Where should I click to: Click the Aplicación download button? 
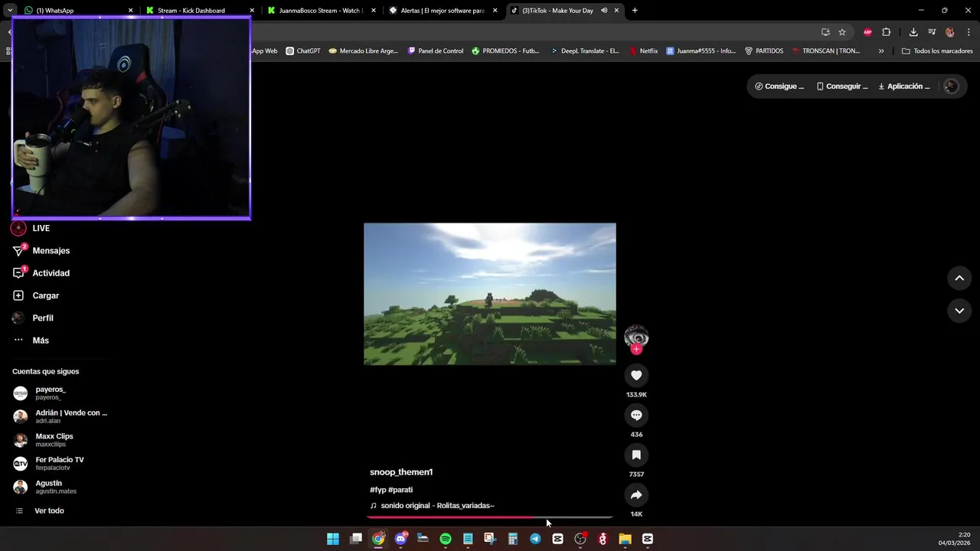tap(904, 86)
